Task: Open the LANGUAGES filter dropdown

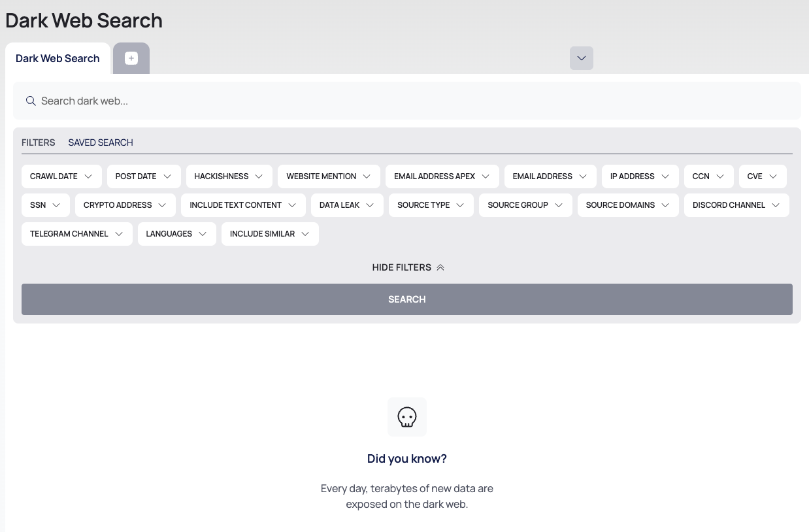Action: tap(177, 234)
